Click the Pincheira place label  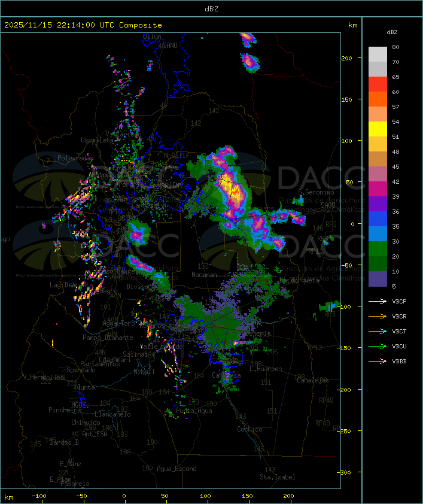(65, 410)
